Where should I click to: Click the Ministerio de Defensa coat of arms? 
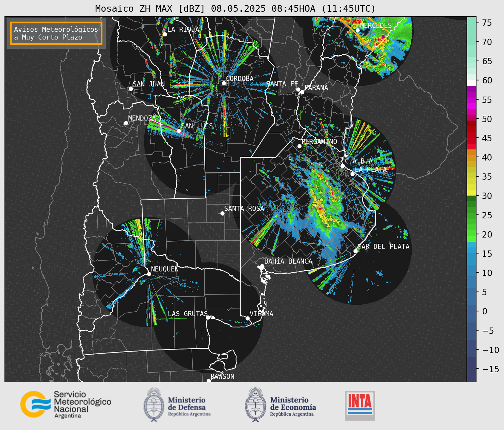[154, 405]
